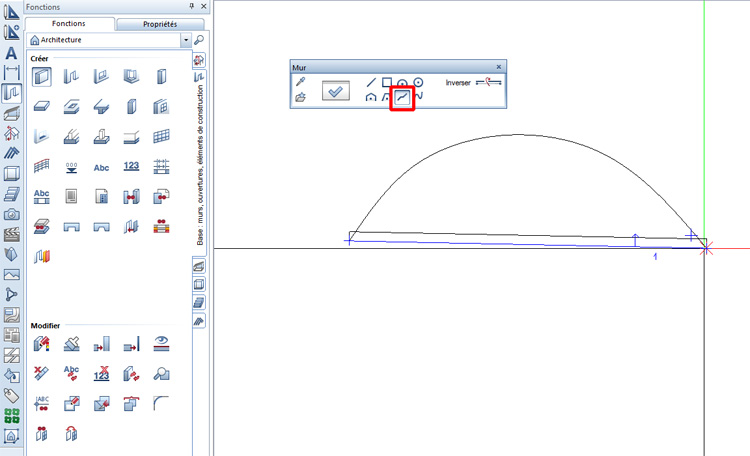Click the top drafting triangle tool in sidebar
The width and height of the screenshot is (750, 456).
(11, 11)
